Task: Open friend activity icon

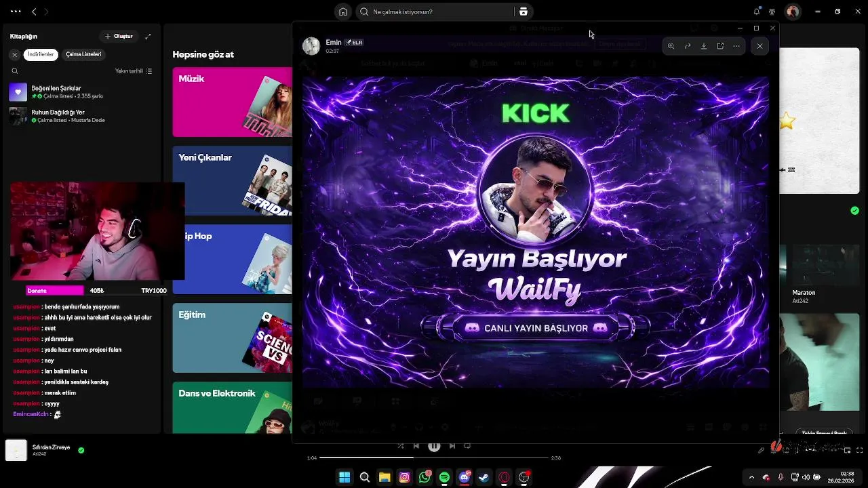Action: [772, 12]
